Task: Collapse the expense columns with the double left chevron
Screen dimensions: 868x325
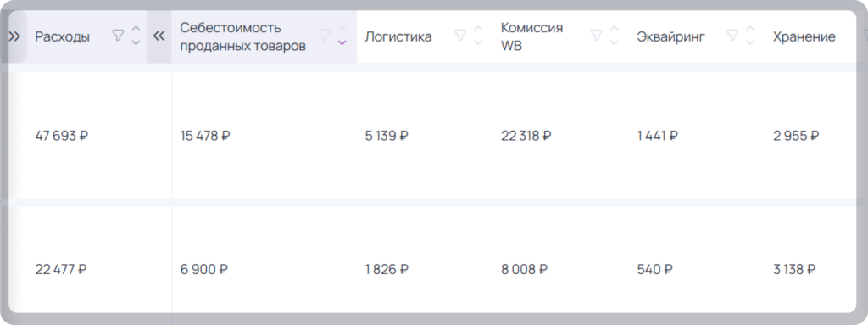Action: 159,36
